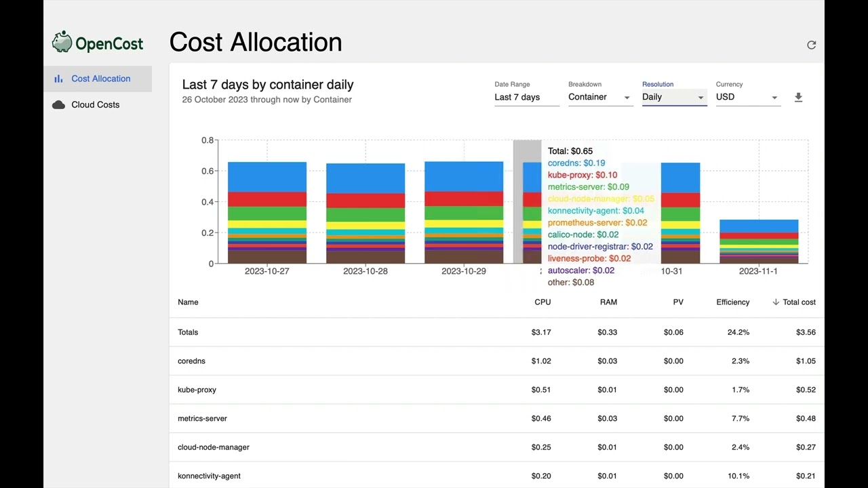Click metrics-server efficiency 7.7%
Viewport: 868px width, 488px height.
[x=741, y=419]
